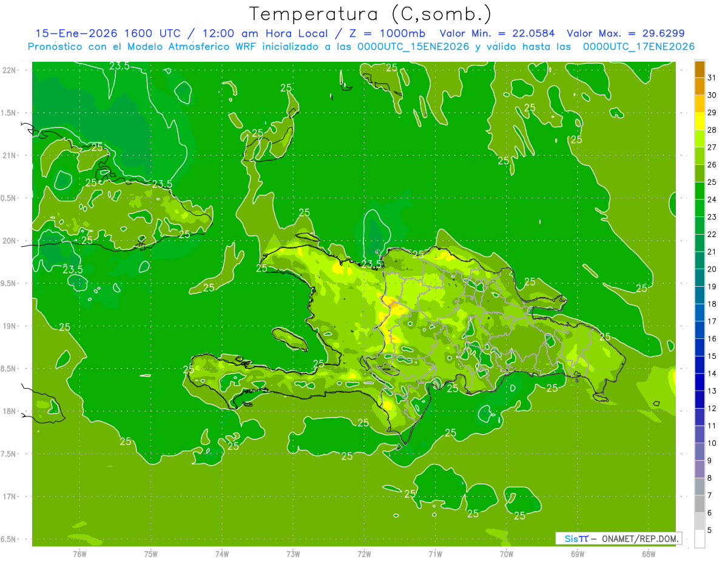Image resolution: width=728 pixels, height=562 pixels.
Task: Select the date text 15-Ene-2026 1600 UTC
Action: 107,33
